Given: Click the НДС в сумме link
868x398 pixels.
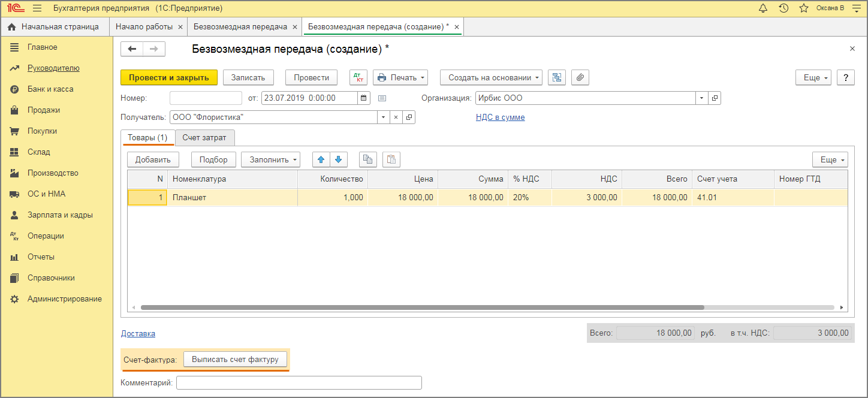Looking at the screenshot, I should click(500, 117).
